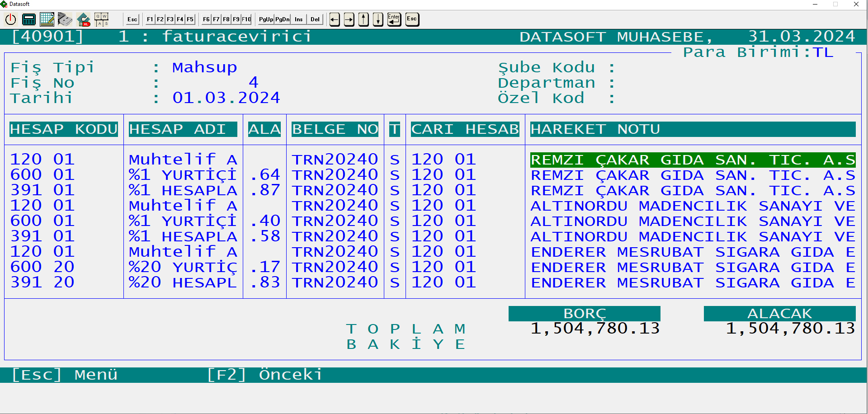Click the flat Esc toolbar key
The image size is (868, 414).
pos(132,19)
